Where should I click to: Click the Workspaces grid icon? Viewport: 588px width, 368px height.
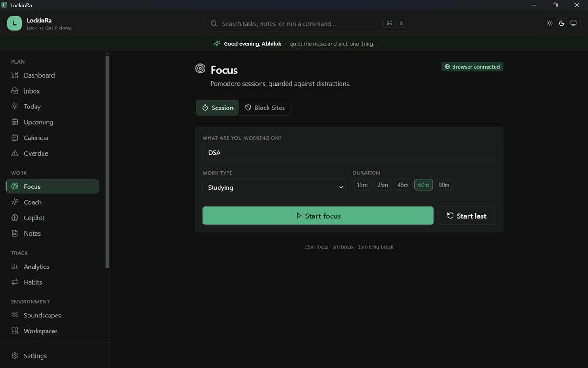[14, 331]
